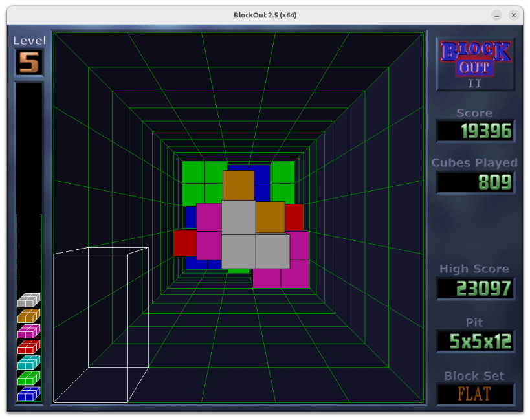Click the cyan block icon in the level column
The width and height of the screenshot is (530, 420).
click(28, 362)
